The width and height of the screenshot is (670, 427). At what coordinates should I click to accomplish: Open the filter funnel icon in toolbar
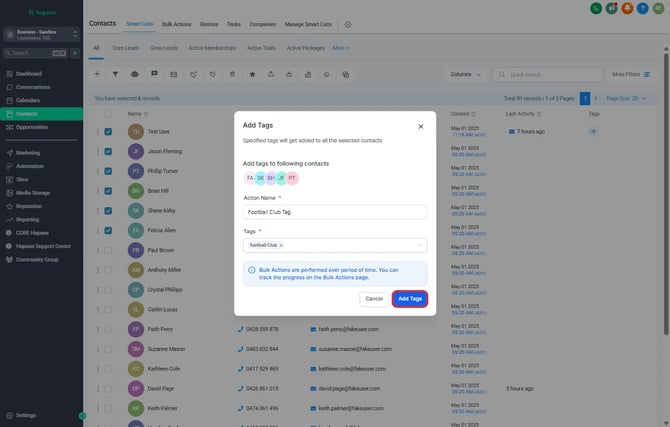(115, 74)
